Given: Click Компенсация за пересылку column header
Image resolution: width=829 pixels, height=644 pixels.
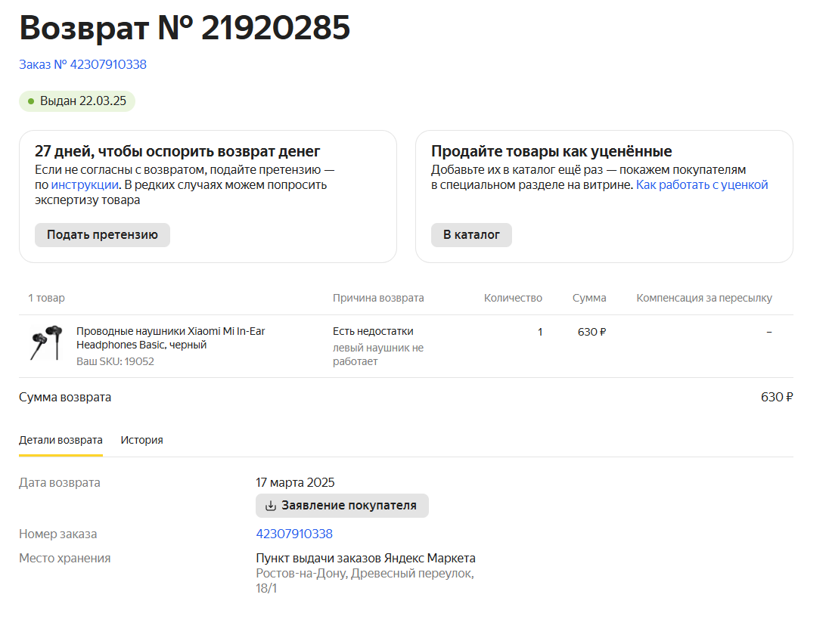Looking at the screenshot, I should click(703, 298).
